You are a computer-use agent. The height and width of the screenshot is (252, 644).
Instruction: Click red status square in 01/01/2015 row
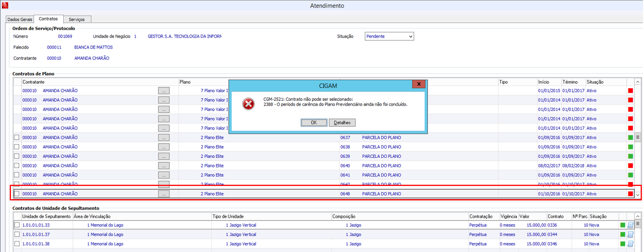(631, 91)
